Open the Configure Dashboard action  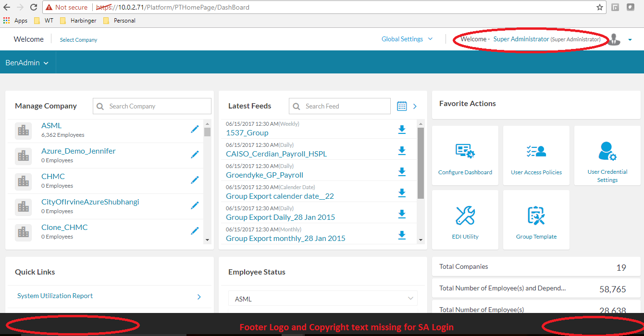point(465,155)
